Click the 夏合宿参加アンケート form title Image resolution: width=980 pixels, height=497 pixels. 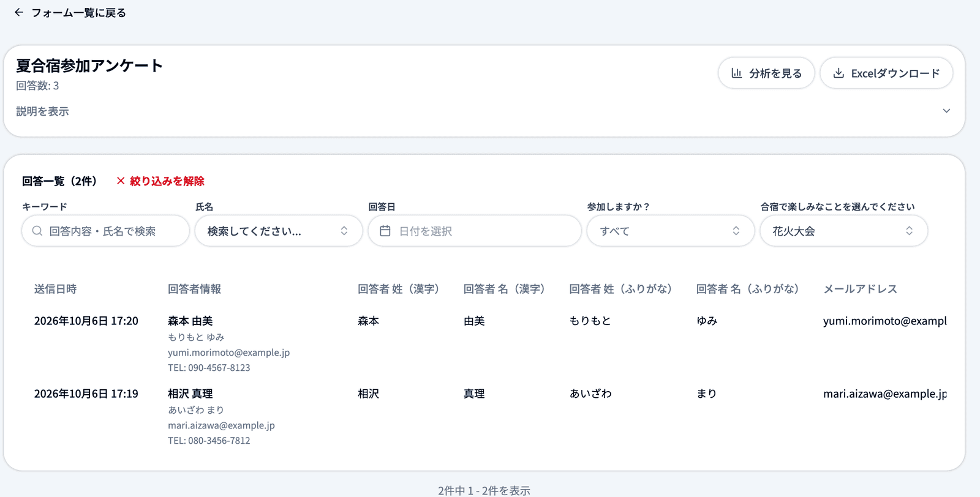pos(89,65)
